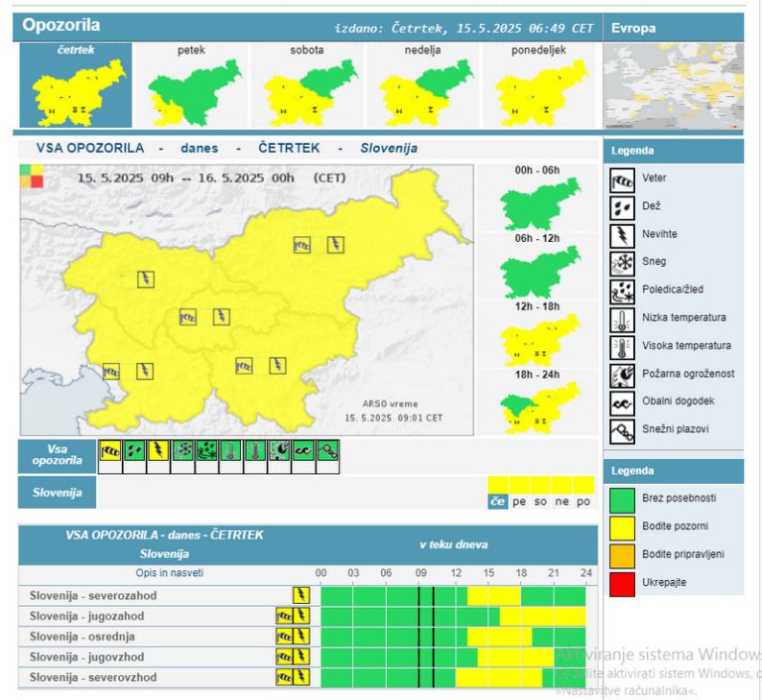Image resolution: width=762 pixels, height=700 pixels.
Task: Open the Evropa map thumbnail
Action: pos(673,87)
